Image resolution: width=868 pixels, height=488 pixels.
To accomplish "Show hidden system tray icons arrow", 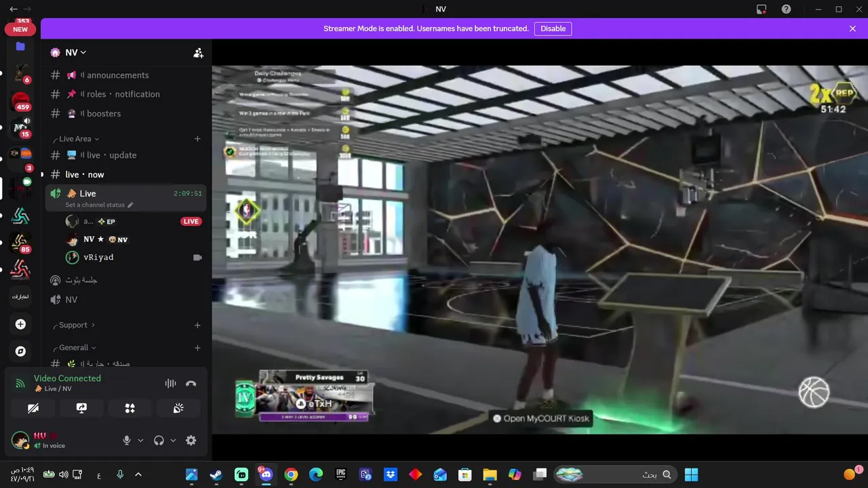I will [138, 474].
